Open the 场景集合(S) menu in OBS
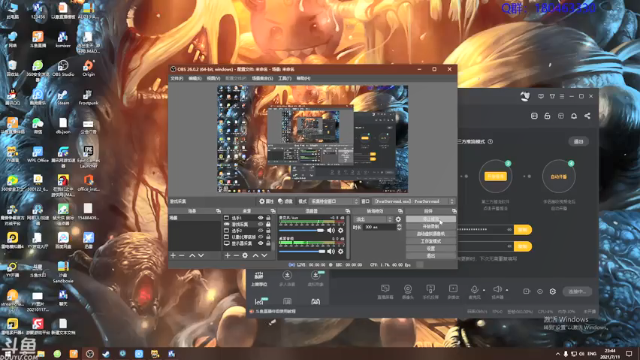The width and height of the screenshot is (640, 360). [x=262, y=78]
